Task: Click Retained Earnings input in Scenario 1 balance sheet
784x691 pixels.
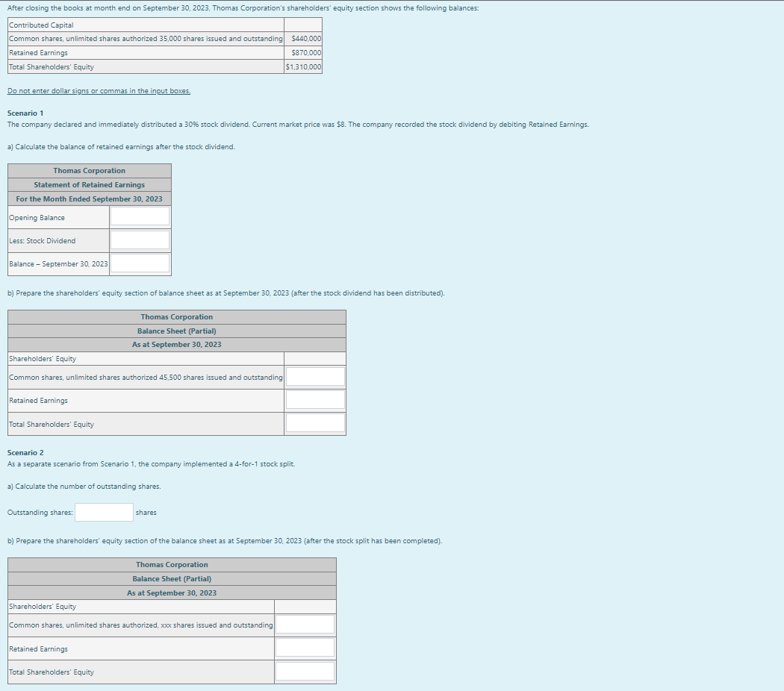Action: (x=314, y=399)
